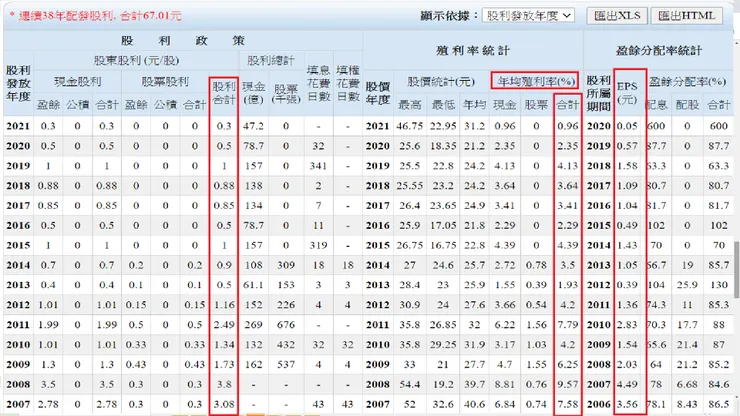Click the 47.2 cash total cell
The height and width of the screenshot is (416, 740).
point(253,126)
